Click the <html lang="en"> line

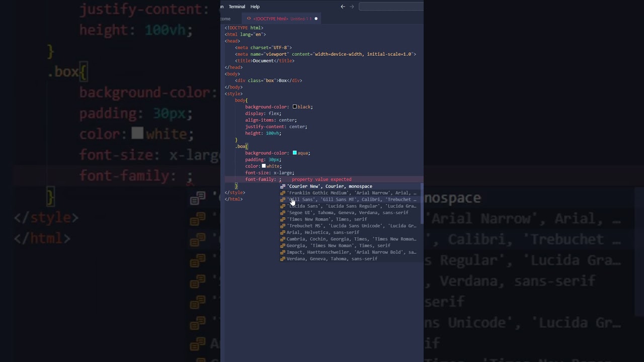[245, 35]
